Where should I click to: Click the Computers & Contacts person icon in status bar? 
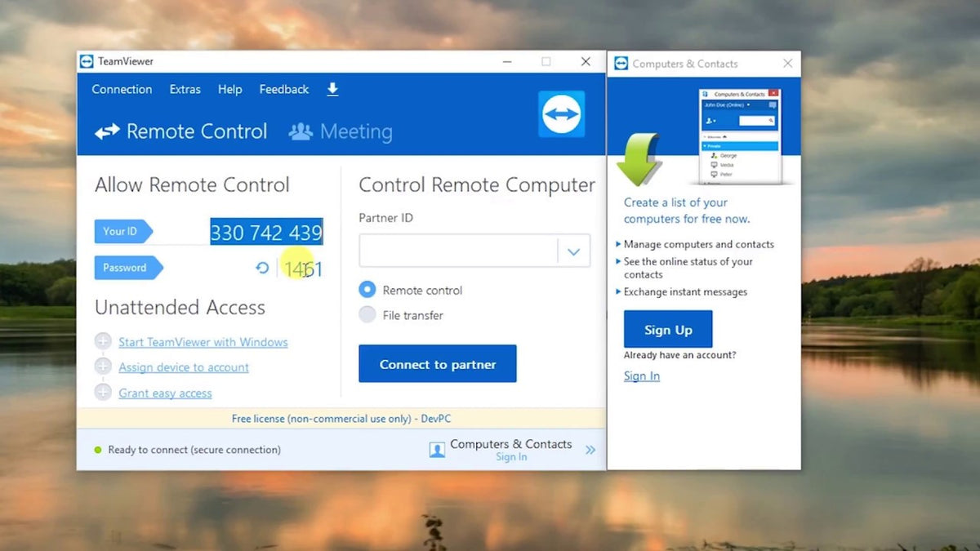click(x=437, y=449)
